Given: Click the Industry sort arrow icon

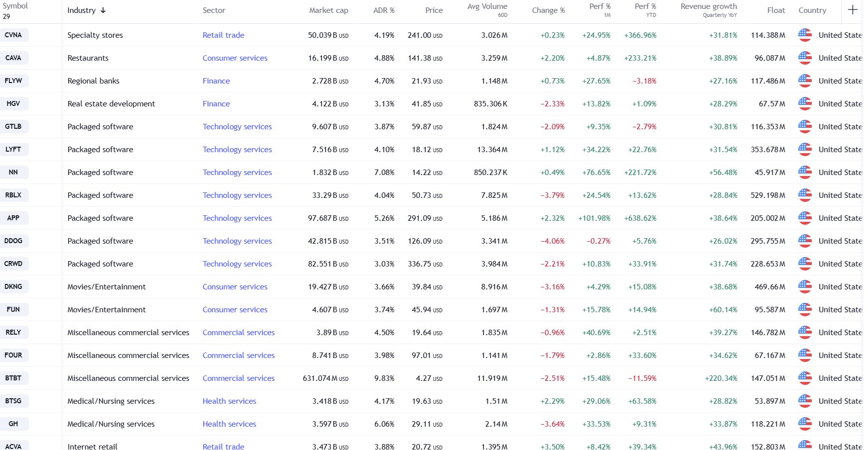Looking at the screenshot, I should [x=103, y=10].
